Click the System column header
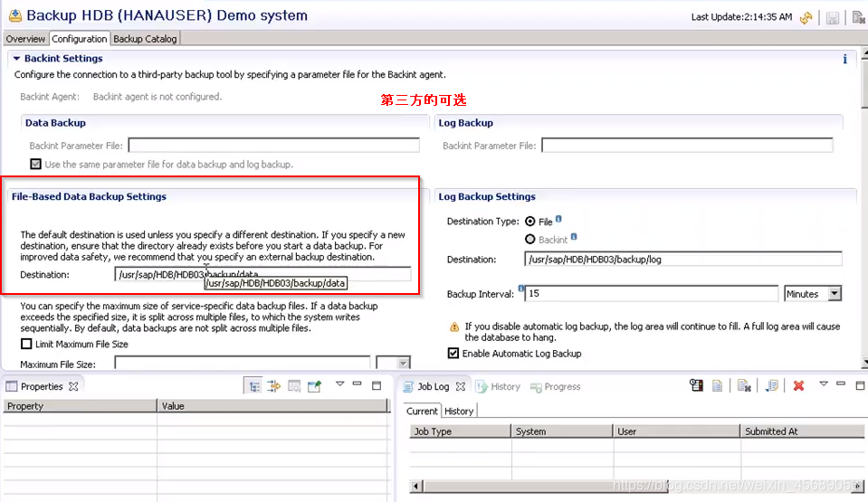The image size is (868, 502). click(x=562, y=431)
